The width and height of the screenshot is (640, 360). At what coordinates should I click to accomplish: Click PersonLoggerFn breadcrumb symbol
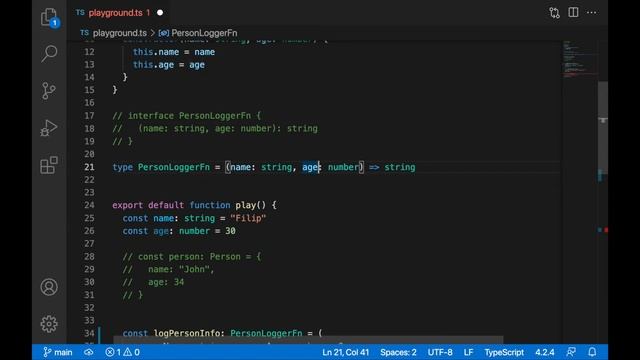pos(204,33)
